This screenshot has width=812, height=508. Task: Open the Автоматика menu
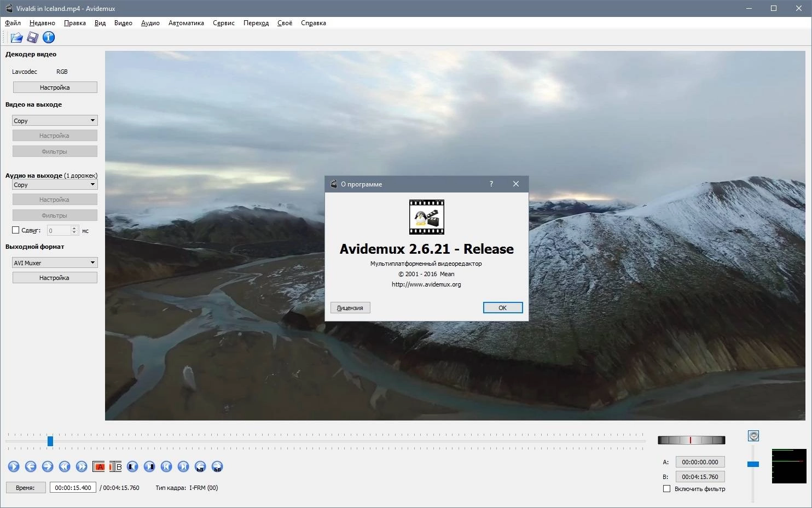tap(186, 23)
